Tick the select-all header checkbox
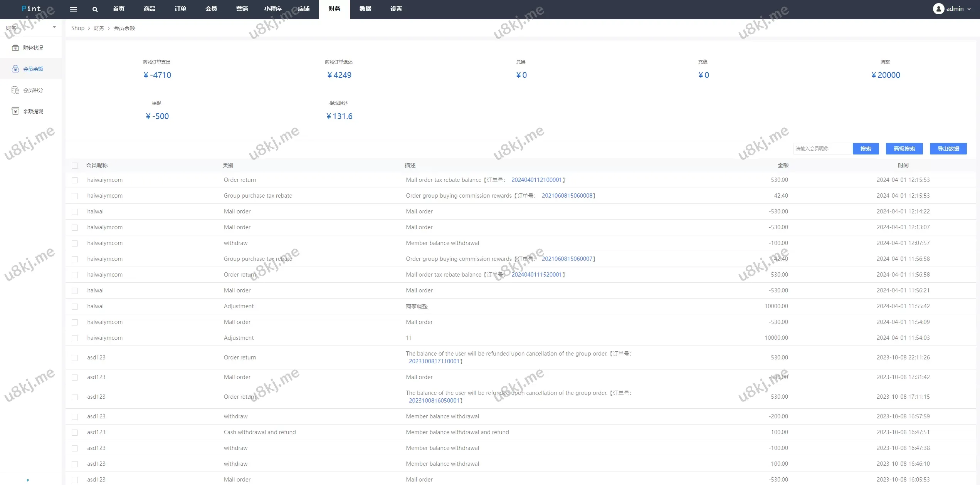980x485 pixels. pos(75,166)
